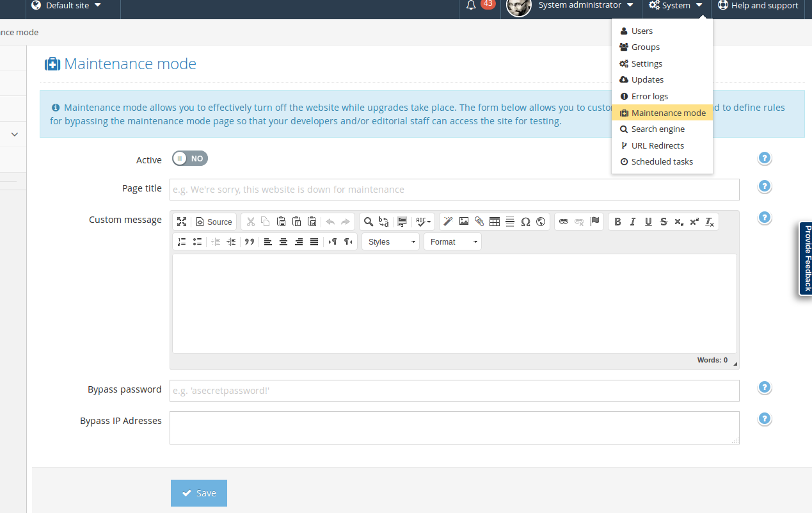
Task: Click the Decrease Indent icon
Action: [x=216, y=241]
